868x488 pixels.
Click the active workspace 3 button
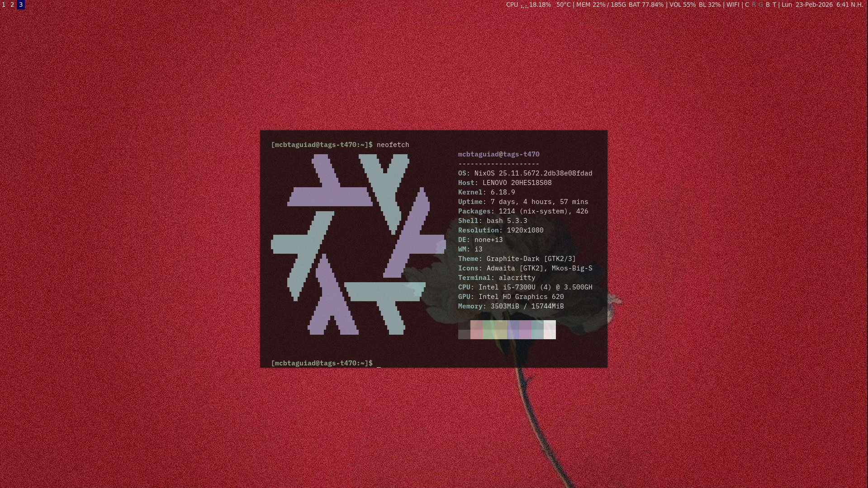[21, 5]
